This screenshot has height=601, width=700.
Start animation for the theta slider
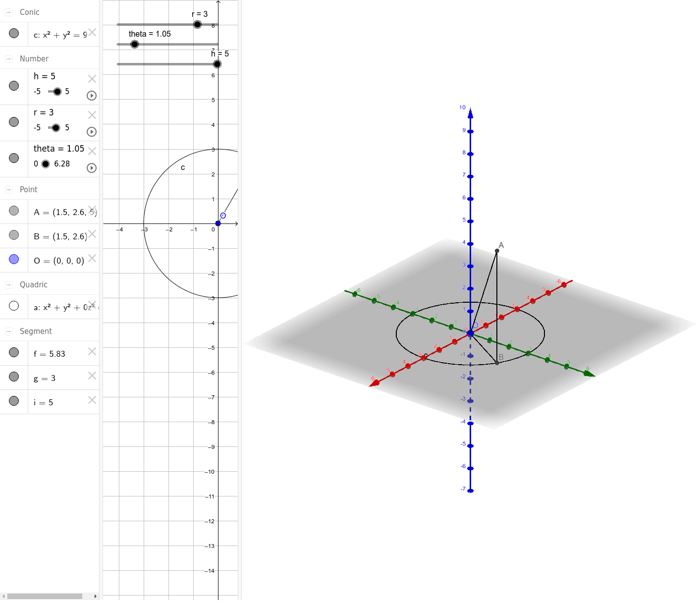[91, 168]
